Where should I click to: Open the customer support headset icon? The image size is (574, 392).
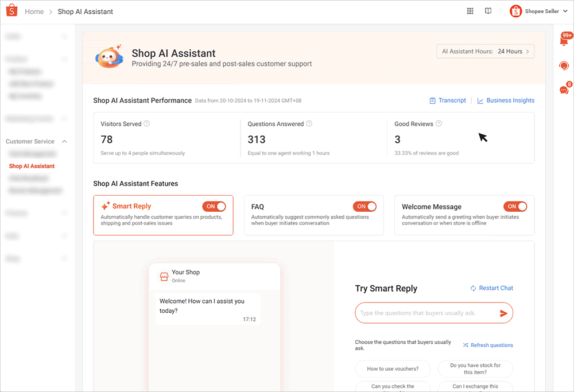coord(564,65)
